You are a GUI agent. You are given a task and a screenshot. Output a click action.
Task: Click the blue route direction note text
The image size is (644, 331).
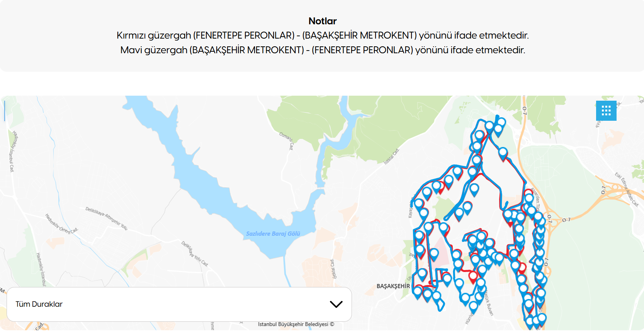[x=322, y=50]
